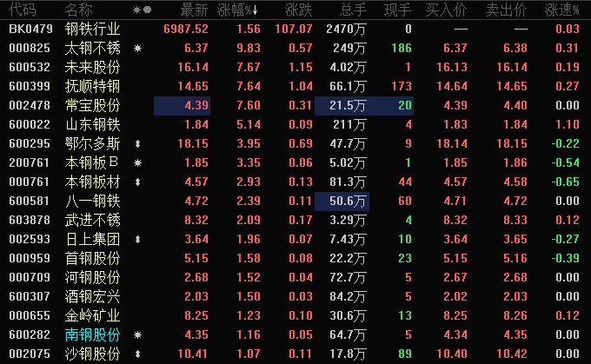Click the marker icon beside 日上集团
The width and height of the screenshot is (591, 364).
(x=137, y=239)
